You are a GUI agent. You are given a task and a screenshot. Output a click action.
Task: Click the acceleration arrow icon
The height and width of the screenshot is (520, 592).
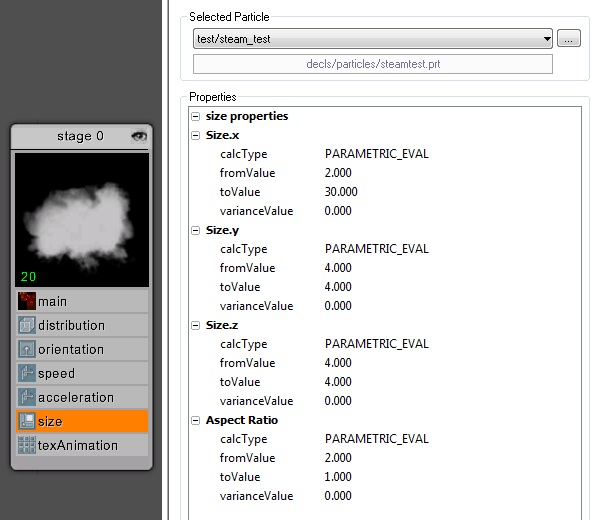click(26, 397)
